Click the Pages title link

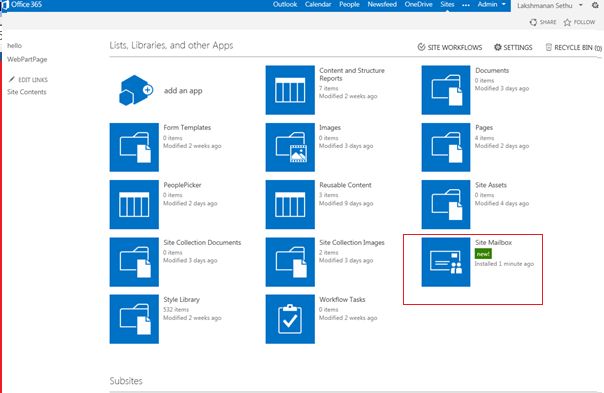pos(484,128)
